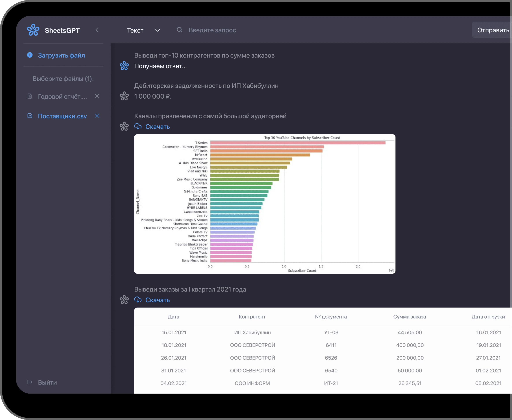Click the Сумма заказа column header
512x420 pixels.
pyautogui.click(x=410, y=317)
